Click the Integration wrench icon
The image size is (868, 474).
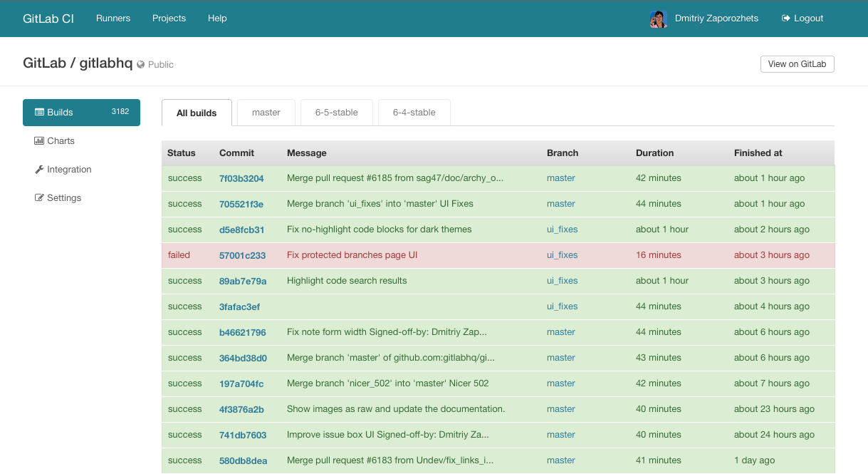(39, 170)
